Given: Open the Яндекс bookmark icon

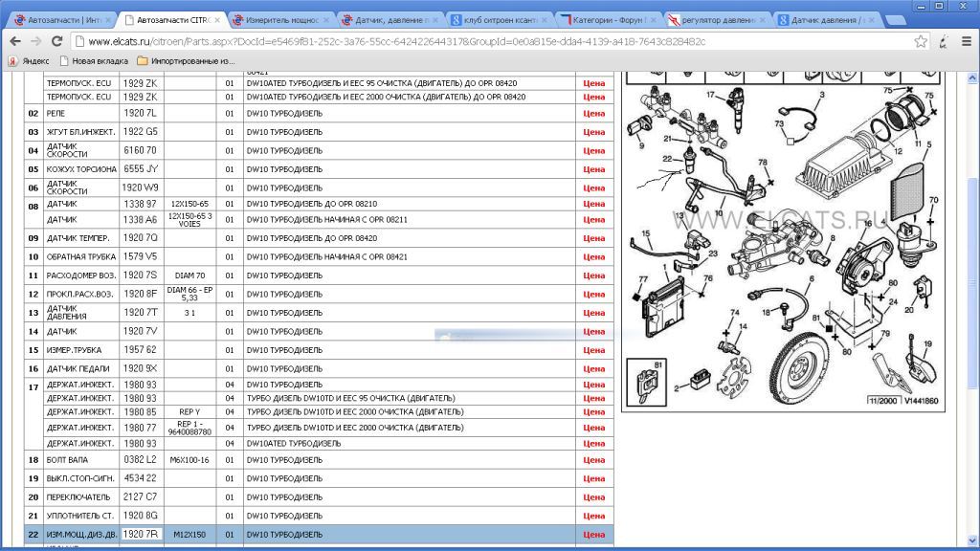Looking at the screenshot, I should tap(12, 60).
